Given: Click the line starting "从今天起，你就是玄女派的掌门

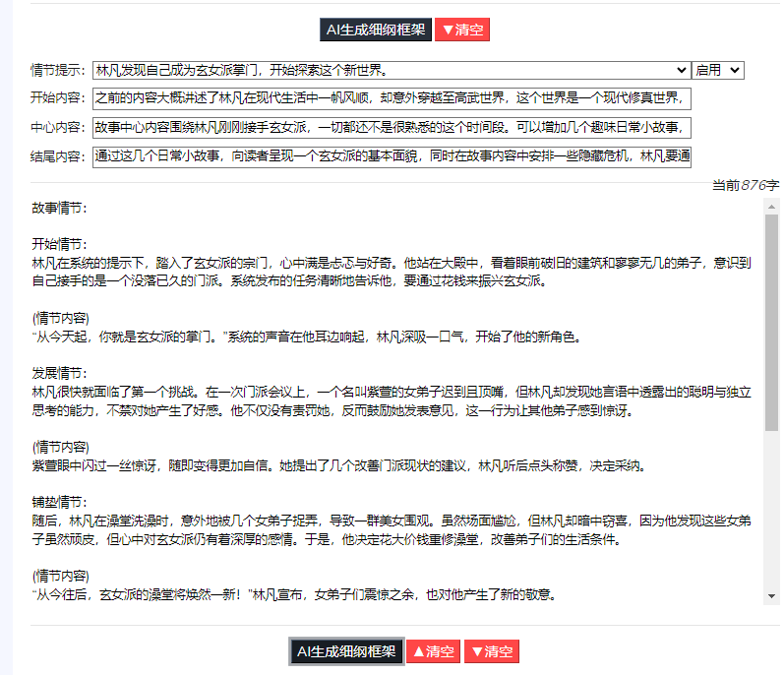Looking at the screenshot, I should [307, 337].
